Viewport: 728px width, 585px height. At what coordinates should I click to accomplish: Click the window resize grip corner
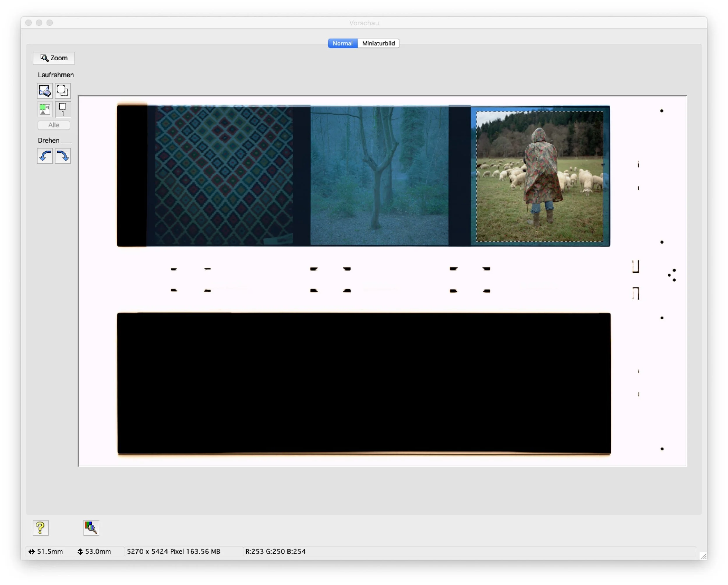click(x=703, y=556)
